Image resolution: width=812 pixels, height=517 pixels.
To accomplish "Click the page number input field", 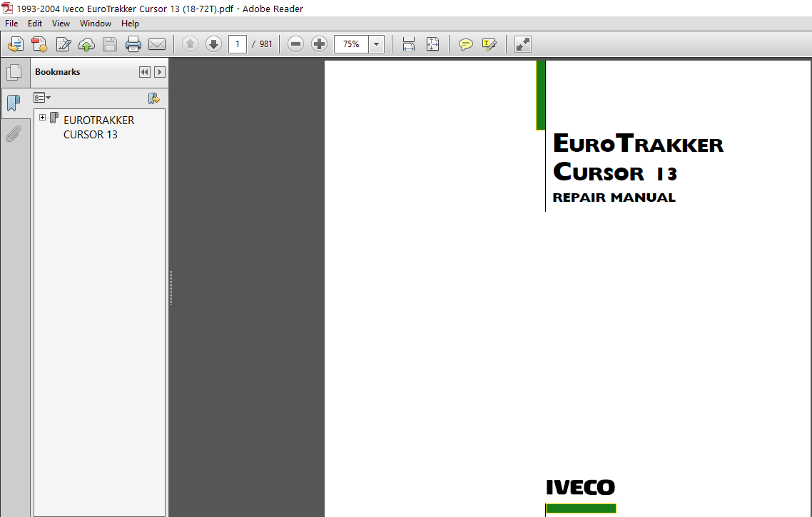I will click(238, 44).
